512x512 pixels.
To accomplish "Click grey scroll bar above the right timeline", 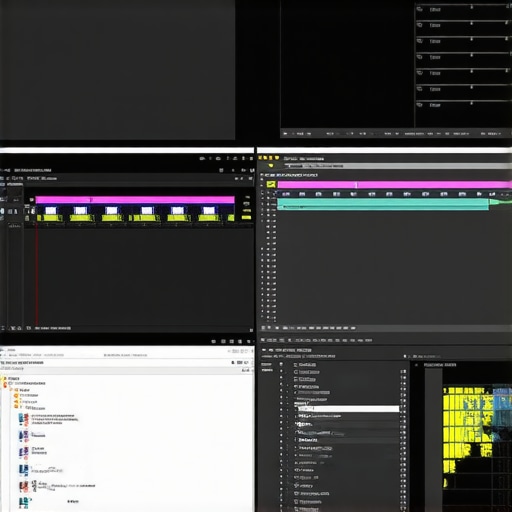I will (x=398, y=166).
